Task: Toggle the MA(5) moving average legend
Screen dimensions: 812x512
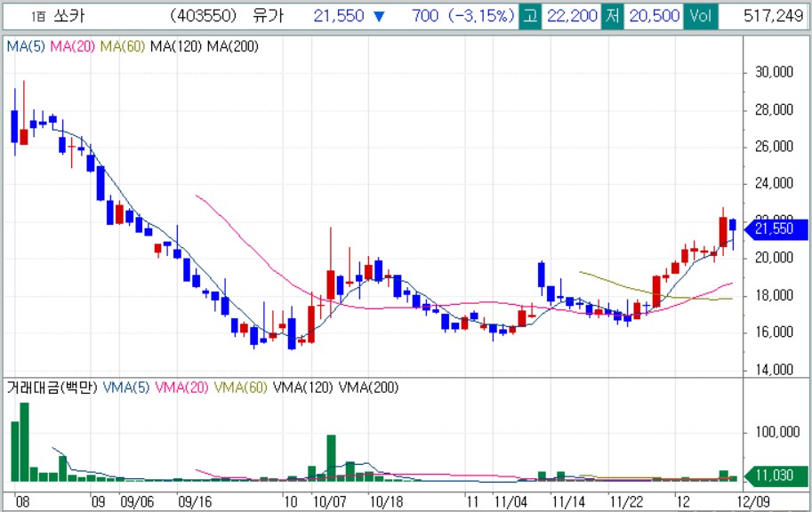Action: [x=26, y=47]
